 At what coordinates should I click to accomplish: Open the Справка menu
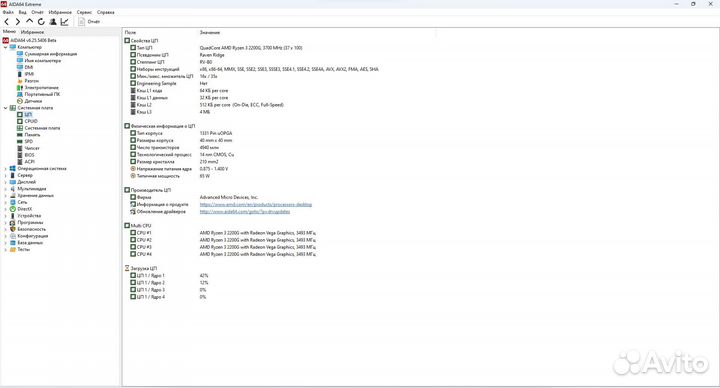[106, 12]
